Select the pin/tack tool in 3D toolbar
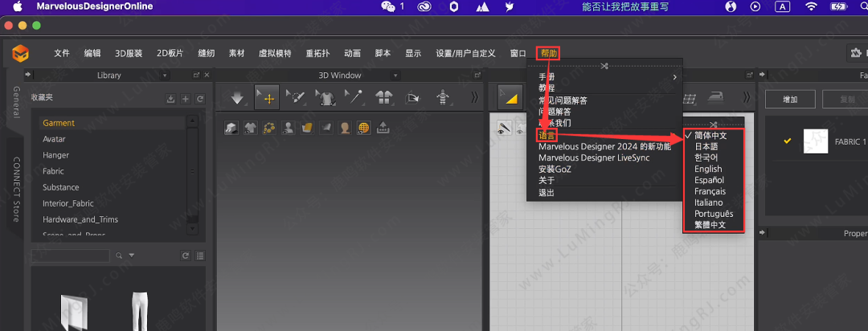 coord(354,97)
